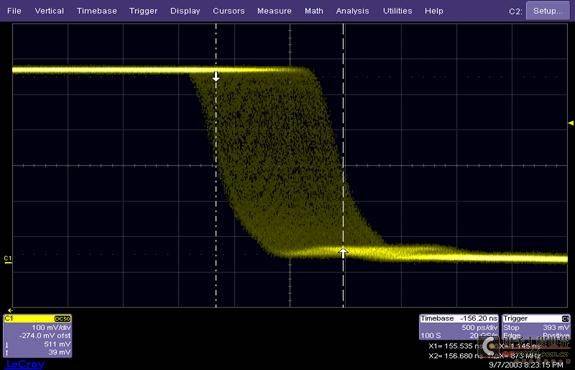Click the yellow trigger level marker on right edge
This screenshot has height=370, width=575.
tap(571, 123)
